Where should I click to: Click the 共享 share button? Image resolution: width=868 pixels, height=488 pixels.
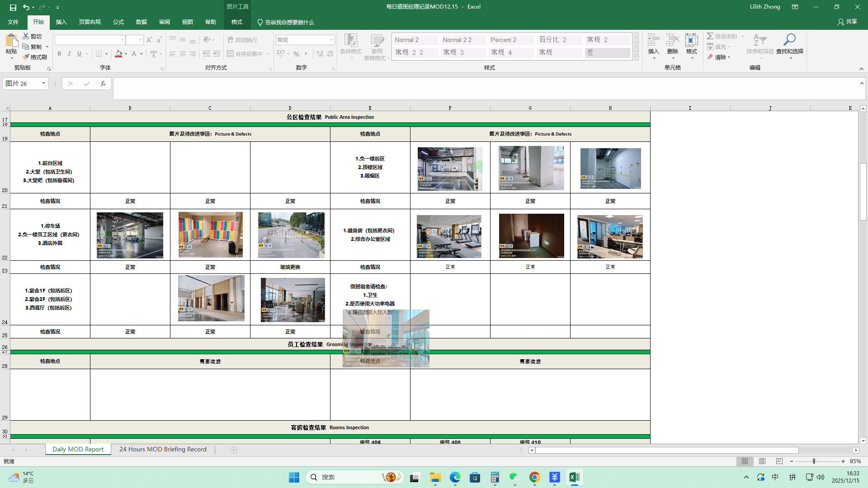847,22
